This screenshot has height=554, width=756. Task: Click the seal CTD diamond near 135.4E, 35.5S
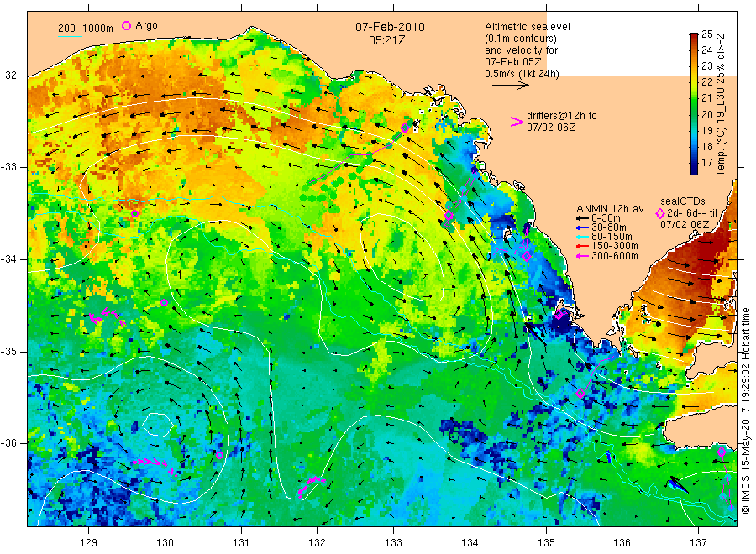click(580, 393)
